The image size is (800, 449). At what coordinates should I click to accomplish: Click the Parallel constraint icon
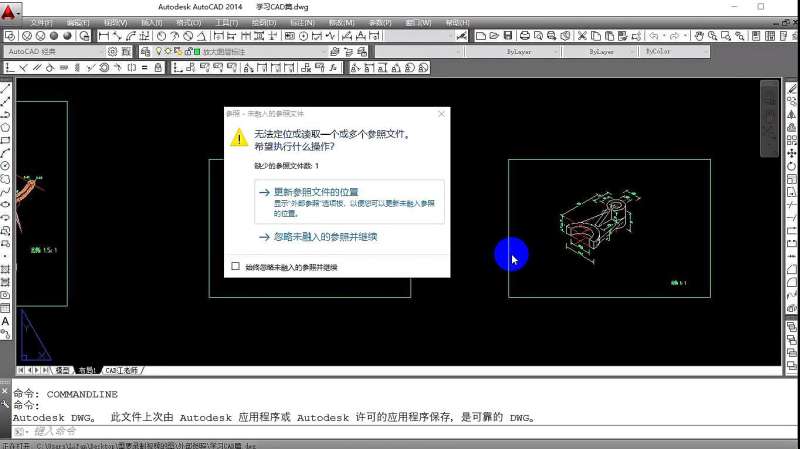[37, 67]
